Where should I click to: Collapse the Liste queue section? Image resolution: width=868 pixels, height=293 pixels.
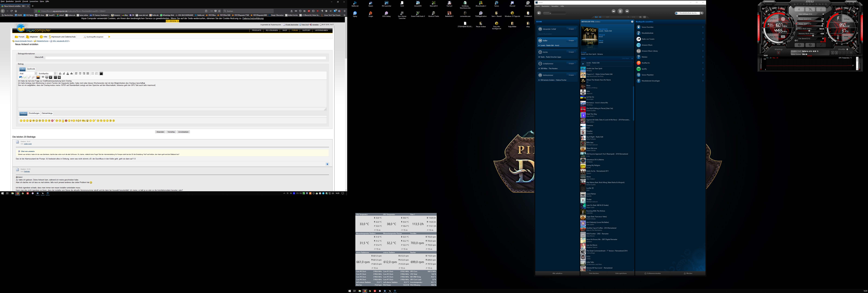point(632,58)
